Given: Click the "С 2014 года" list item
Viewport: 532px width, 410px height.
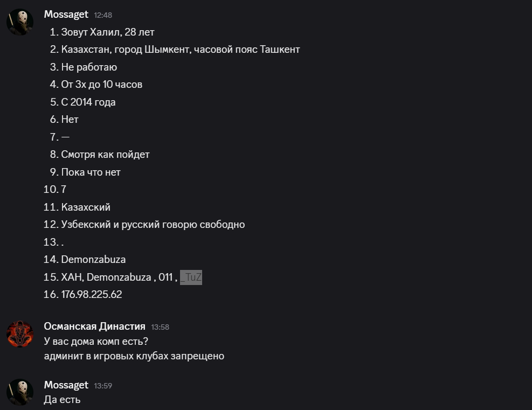Looking at the screenshot, I should click(88, 102).
